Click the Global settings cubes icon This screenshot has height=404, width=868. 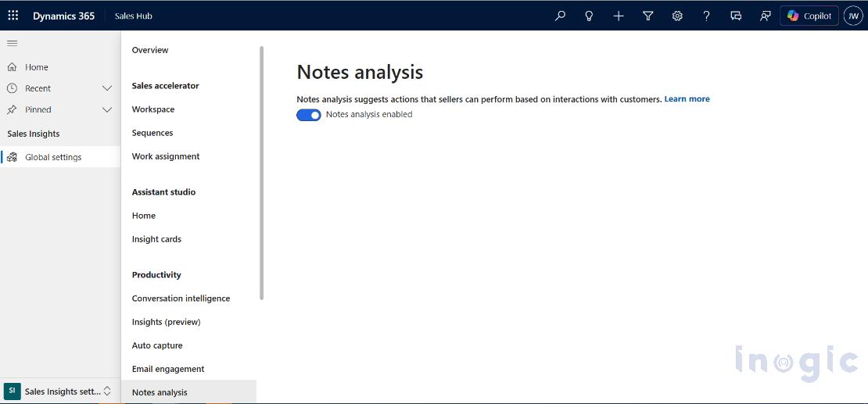pos(12,157)
